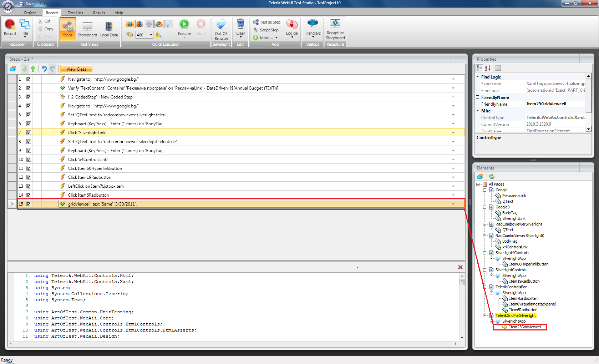Image resolution: width=599 pixels, height=364 pixels.
Task: Toggle checkbox for step 5 Set QText
Action: tap(29, 115)
